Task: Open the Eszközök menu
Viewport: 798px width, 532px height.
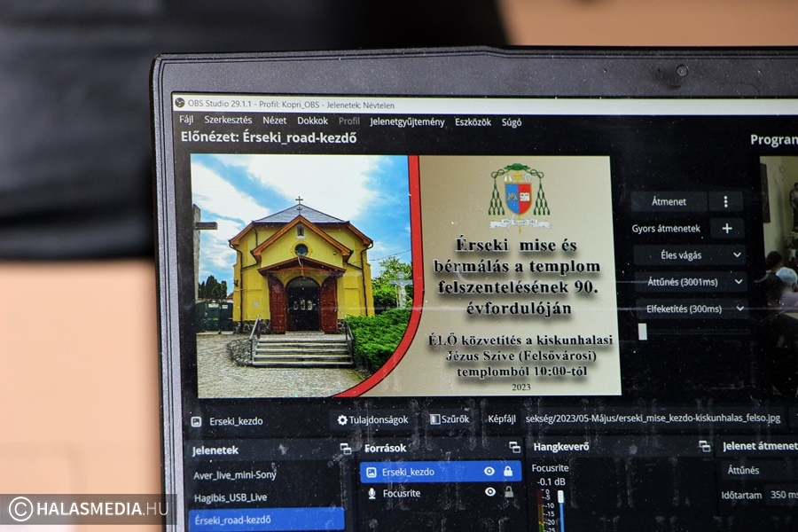Action: 473,122
